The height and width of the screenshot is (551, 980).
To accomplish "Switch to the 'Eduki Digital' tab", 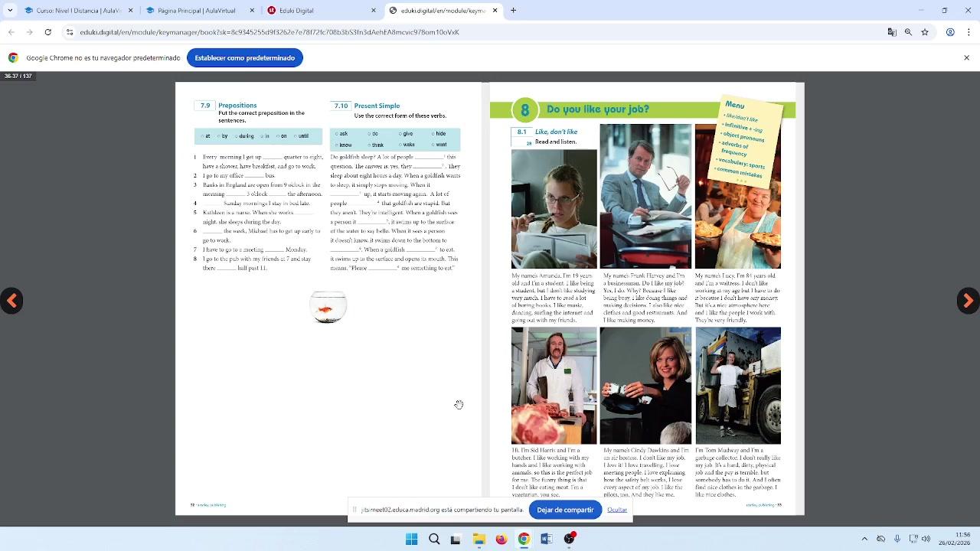I will click(x=321, y=11).
